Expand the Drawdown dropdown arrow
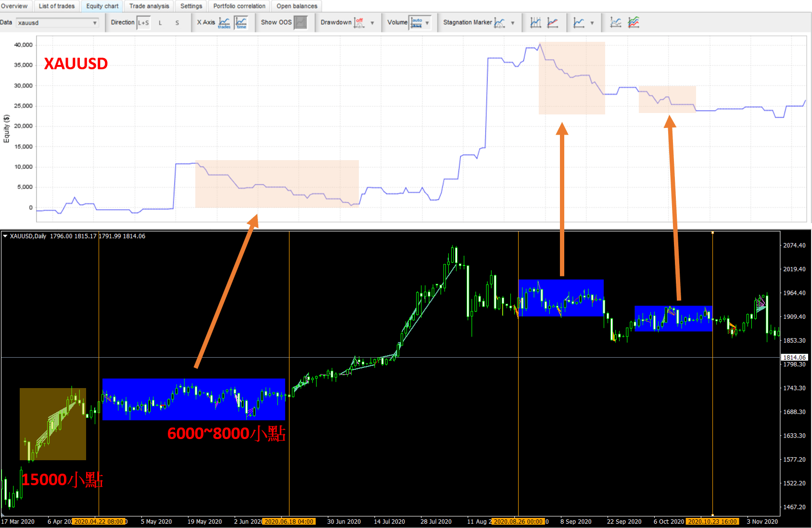The width and height of the screenshot is (812, 528). [x=372, y=23]
